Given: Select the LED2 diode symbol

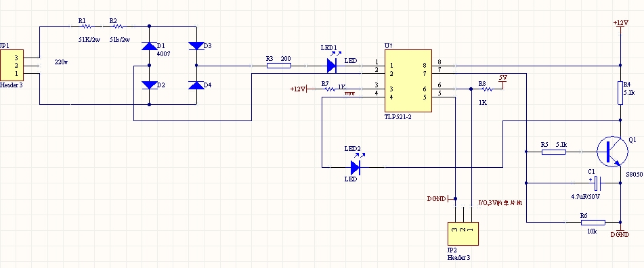Looking at the screenshot, I should click(356, 167).
